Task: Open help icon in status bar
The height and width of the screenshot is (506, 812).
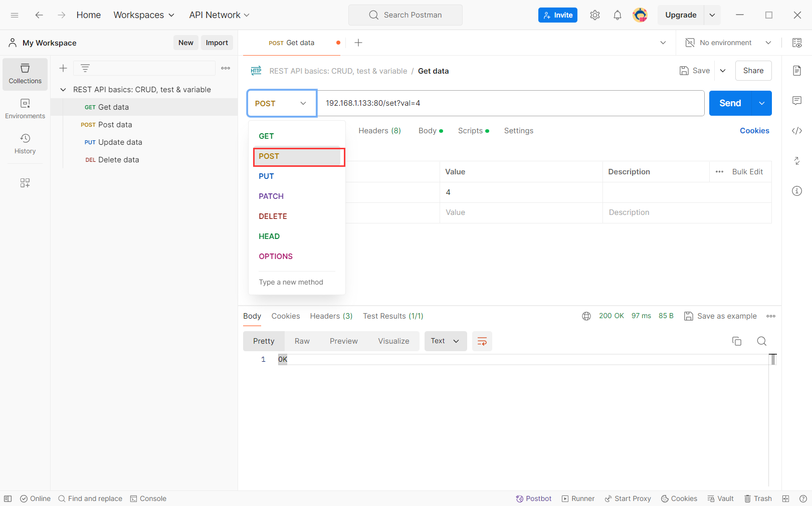Action: point(803,498)
